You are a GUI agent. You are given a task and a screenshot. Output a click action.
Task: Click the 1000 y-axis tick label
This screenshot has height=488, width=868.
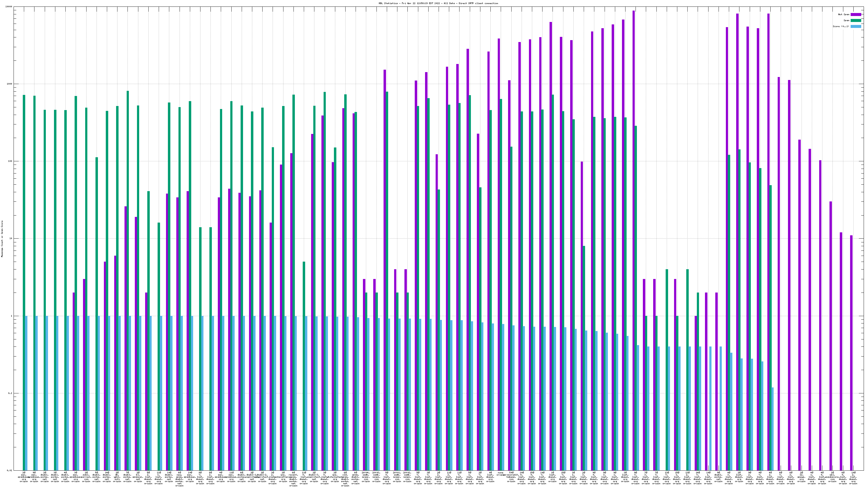click(x=10, y=84)
